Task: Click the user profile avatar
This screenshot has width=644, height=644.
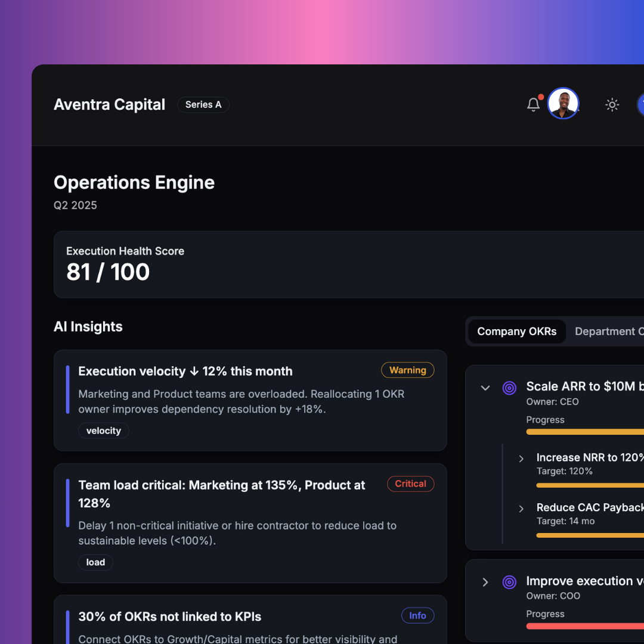Action: tap(563, 103)
